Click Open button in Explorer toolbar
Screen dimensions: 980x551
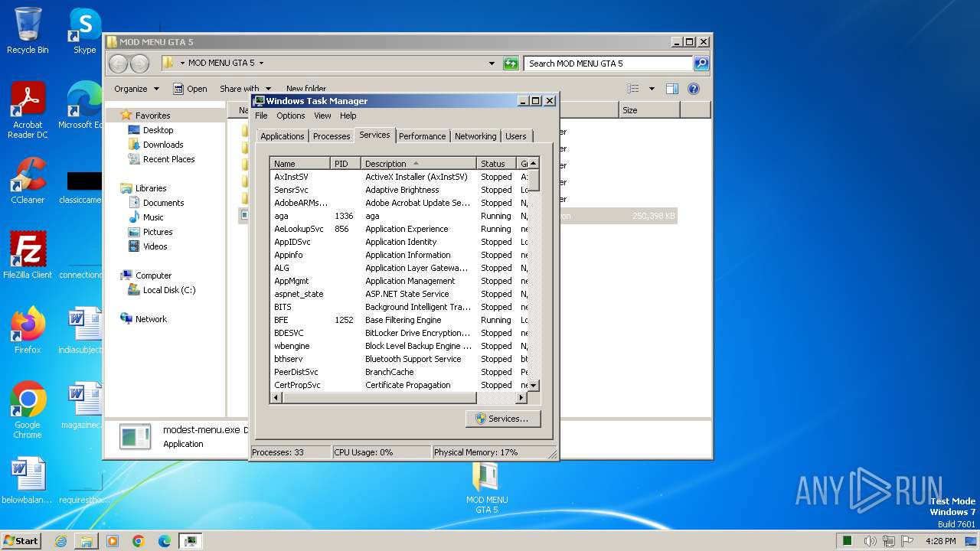tap(190, 89)
